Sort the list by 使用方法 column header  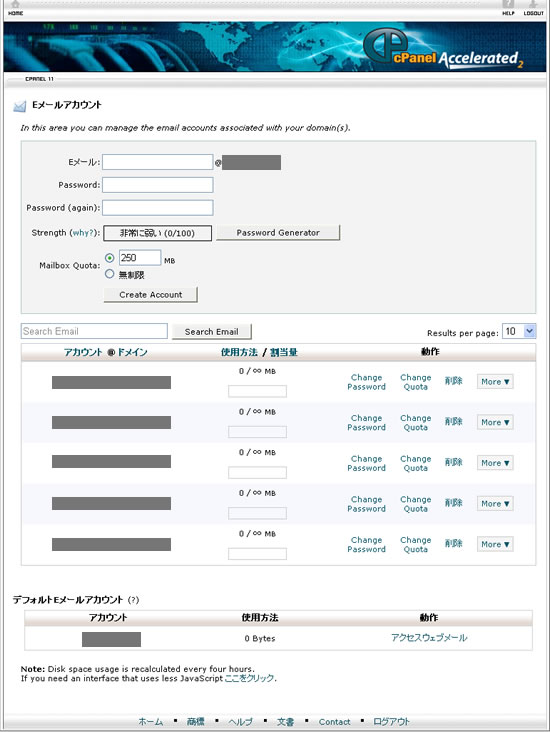(x=239, y=352)
